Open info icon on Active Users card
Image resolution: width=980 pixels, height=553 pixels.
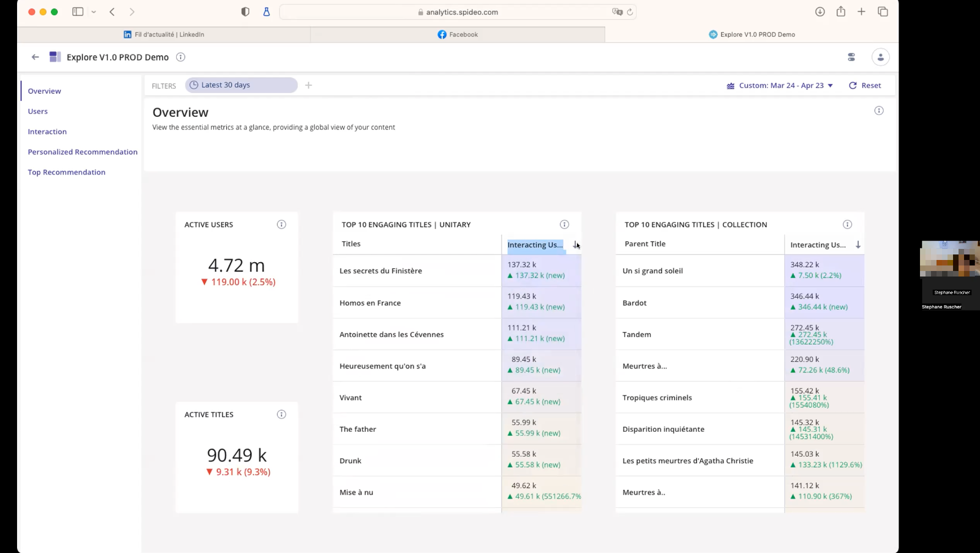[x=281, y=224]
